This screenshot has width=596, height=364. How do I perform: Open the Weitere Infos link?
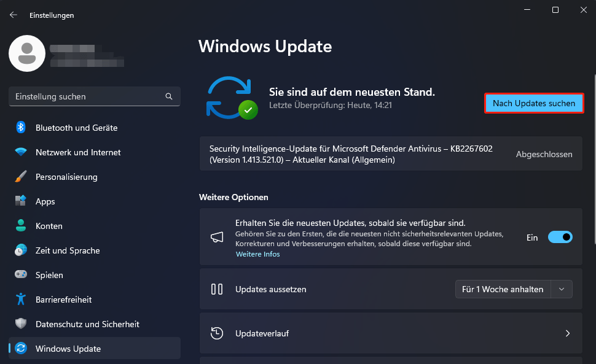click(x=257, y=254)
